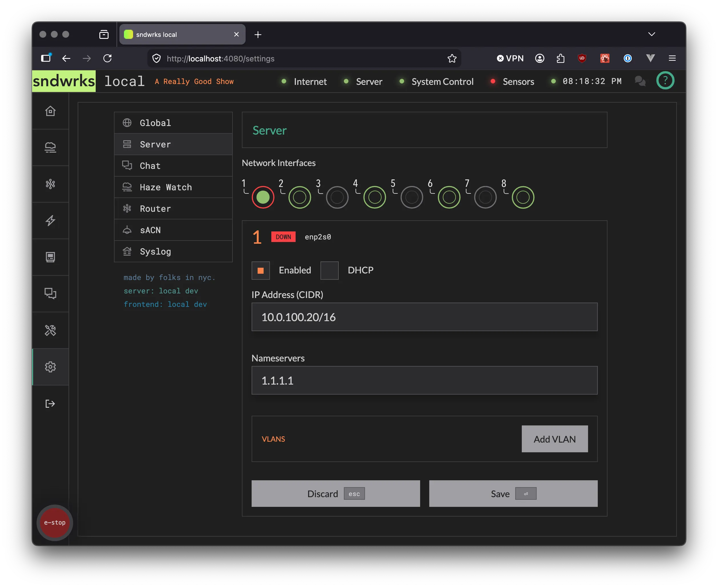The image size is (718, 588).
Task: Open the browser hamburger menu
Action: [672, 59]
